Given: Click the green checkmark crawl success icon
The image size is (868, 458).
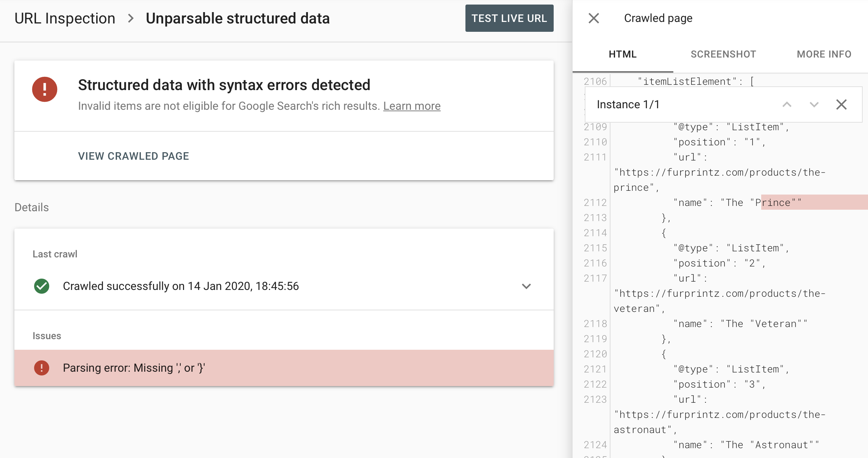Looking at the screenshot, I should (41, 285).
